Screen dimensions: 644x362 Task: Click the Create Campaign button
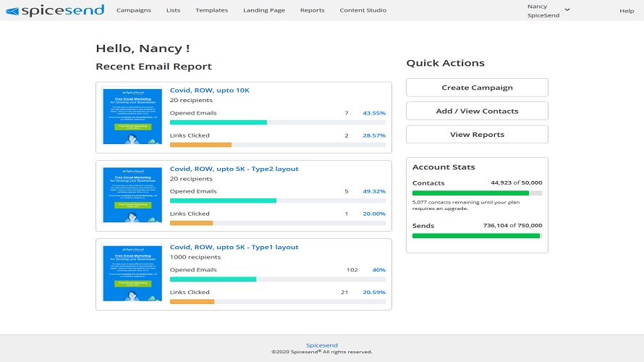[x=477, y=88]
